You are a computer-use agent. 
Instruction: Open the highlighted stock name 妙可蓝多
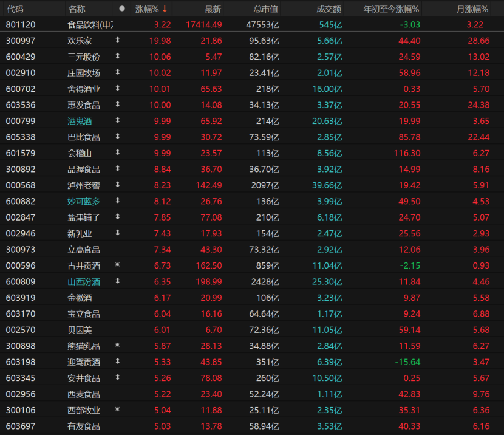click(84, 202)
